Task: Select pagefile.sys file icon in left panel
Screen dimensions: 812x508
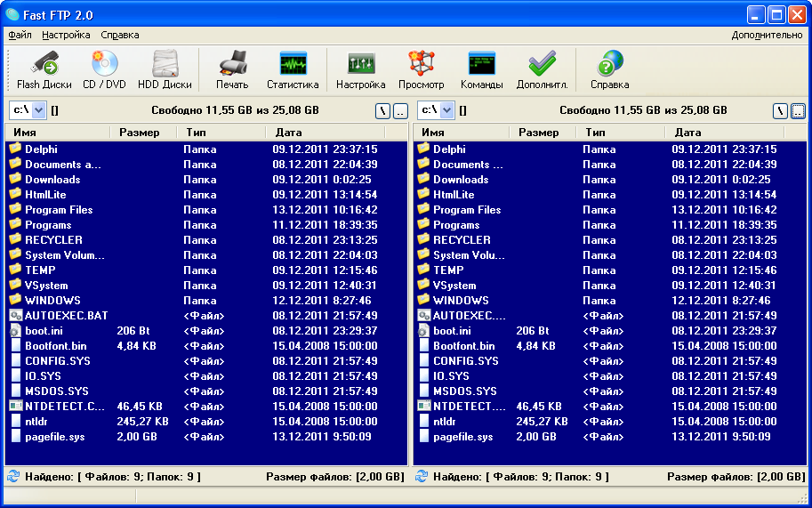Action: (15, 436)
